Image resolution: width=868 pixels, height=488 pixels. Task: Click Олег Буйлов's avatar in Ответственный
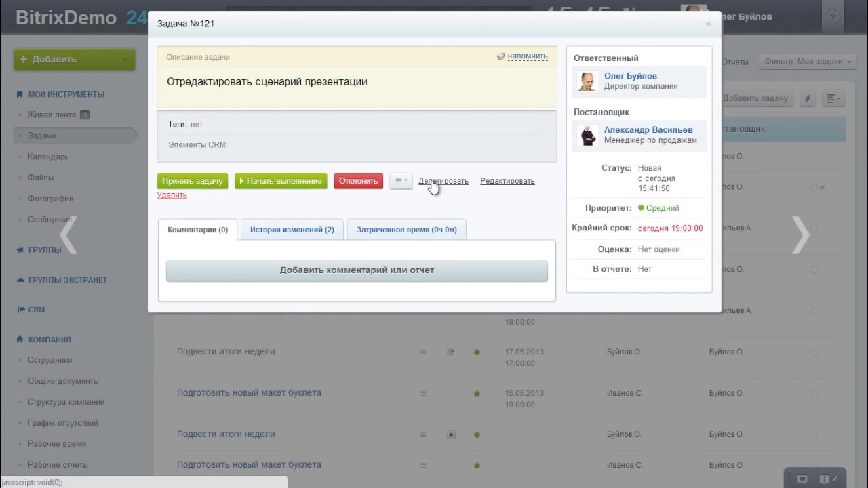tap(587, 81)
